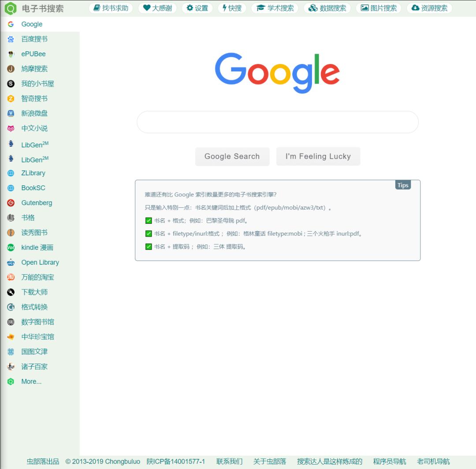Open the 老司机导航 link
Image resolution: width=476 pixels, height=469 pixels.
pyautogui.click(x=433, y=461)
